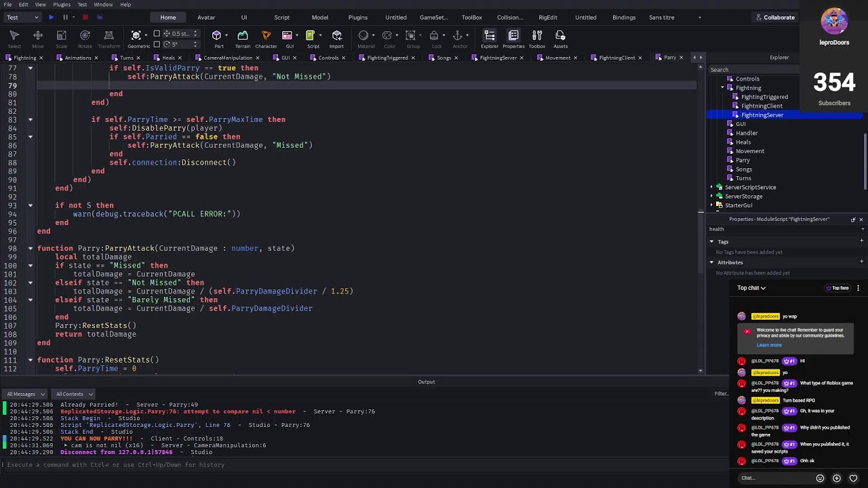Expand the ServerScriptService tree node
The width and height of the screenshot is (868, 488).
pos(711,187)
